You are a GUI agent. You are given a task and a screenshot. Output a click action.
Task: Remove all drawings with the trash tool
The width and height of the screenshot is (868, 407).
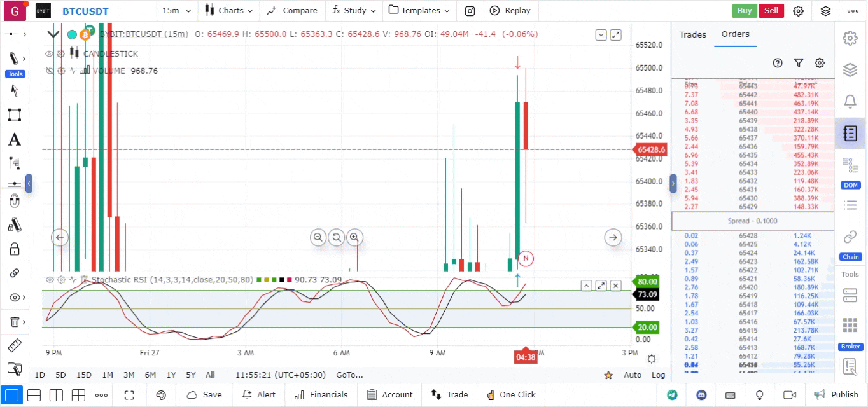click(15, 321)
